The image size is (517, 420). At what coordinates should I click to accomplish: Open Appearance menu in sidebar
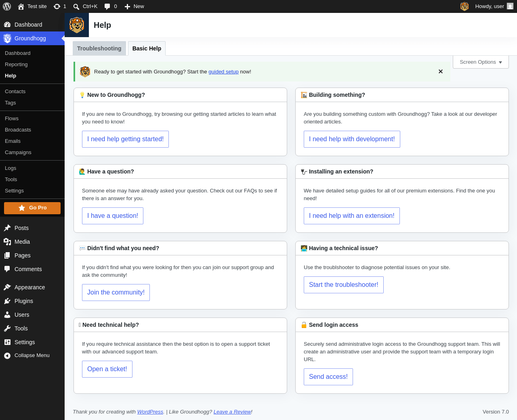click(x=29, y=287)
